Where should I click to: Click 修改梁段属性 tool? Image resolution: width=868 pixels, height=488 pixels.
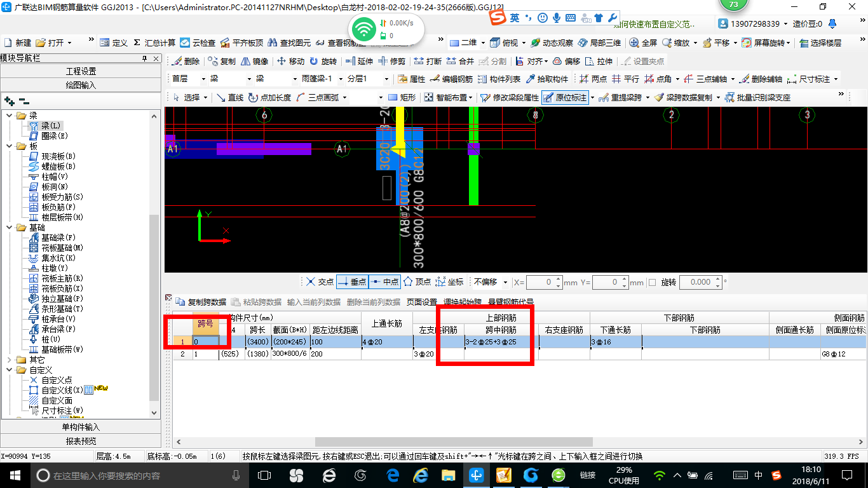click(x=510, y=97)
